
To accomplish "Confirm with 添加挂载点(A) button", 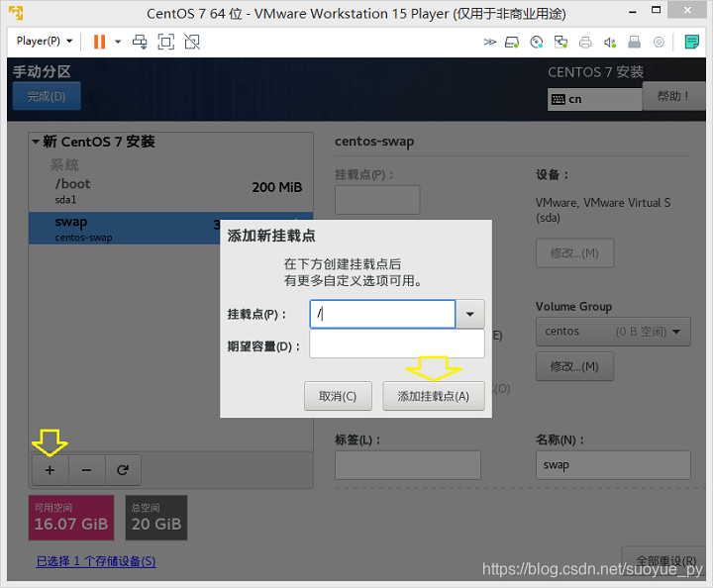I will click(434, 396).
